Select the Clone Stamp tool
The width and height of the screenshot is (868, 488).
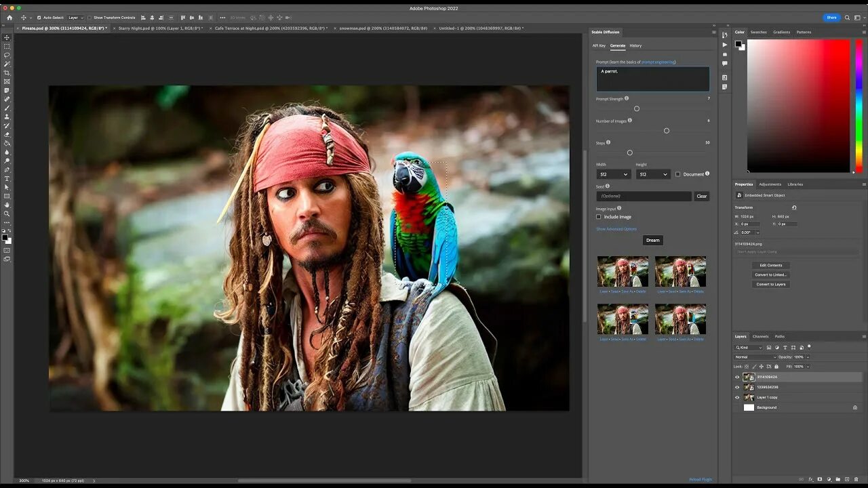click(7, 117)
